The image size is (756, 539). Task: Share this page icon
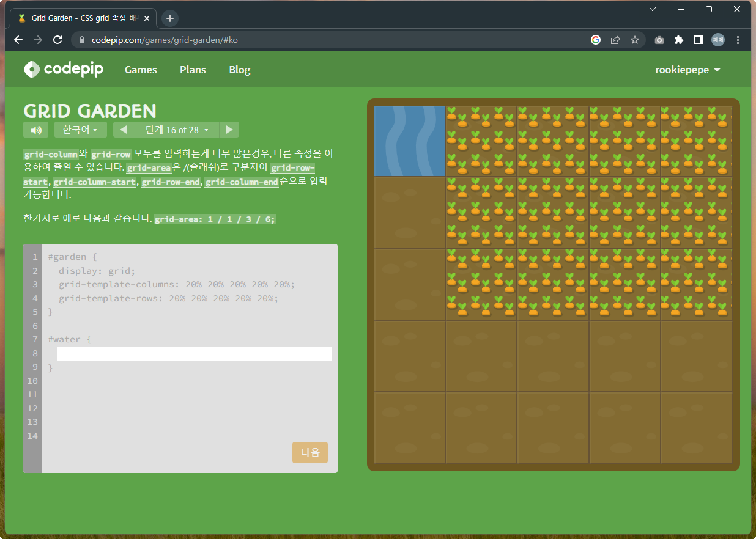(x=615, y=40)
